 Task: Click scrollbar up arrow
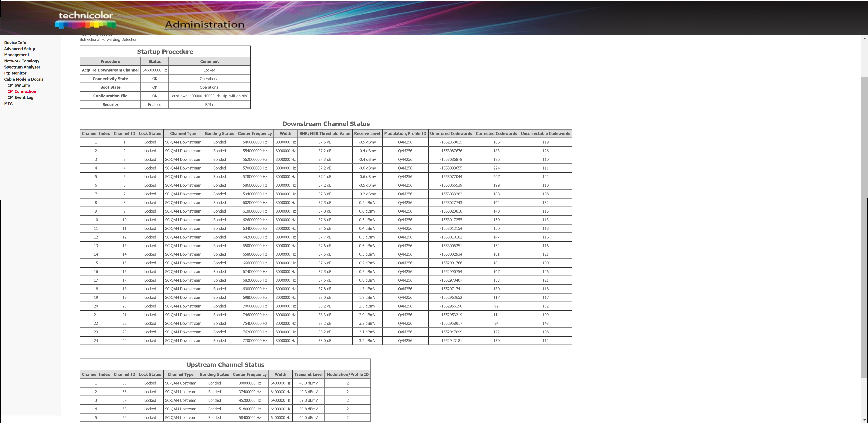(864, 39)
